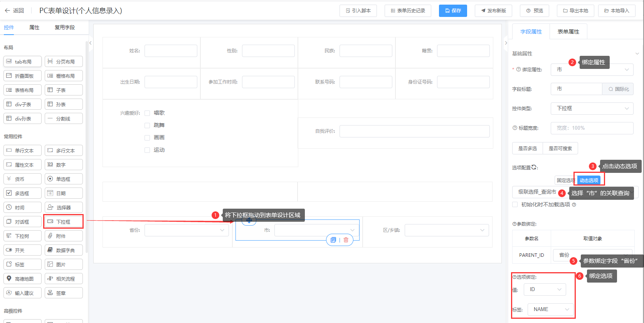Click the red delete trash icon
The height and width of the screenshot is (323, 644).
346,240
